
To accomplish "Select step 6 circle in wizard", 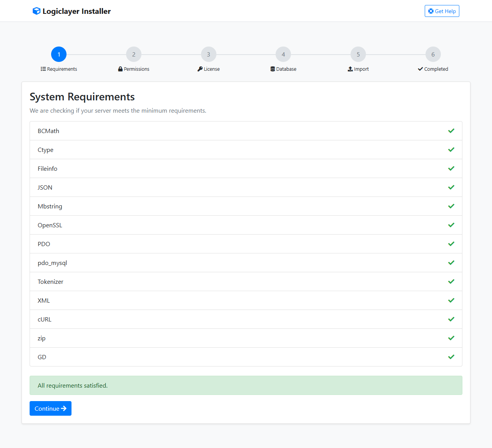I will pos(433,54).
